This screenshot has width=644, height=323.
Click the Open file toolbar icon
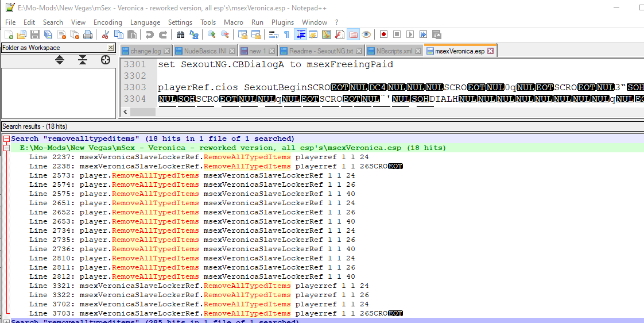(x=21, y=34)
